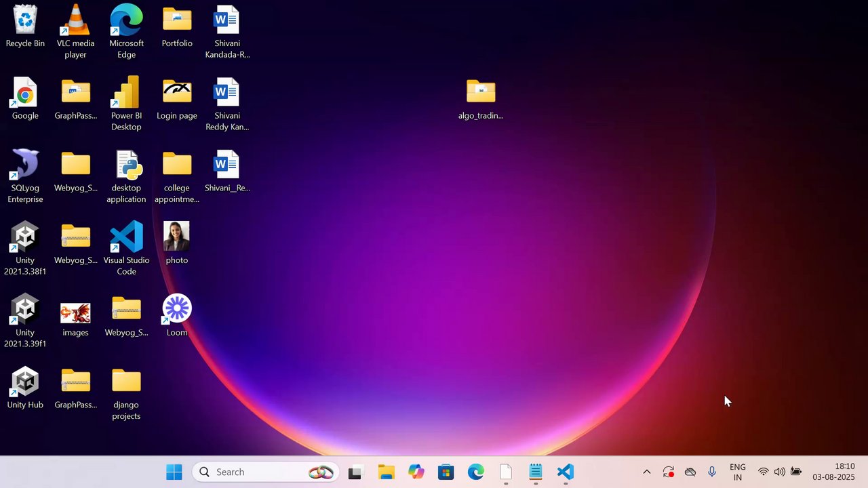Open Microsoft Edge from the taskbar
Image resolution: width=868 pixels, height=488 pixels.
tap(476, 472)
